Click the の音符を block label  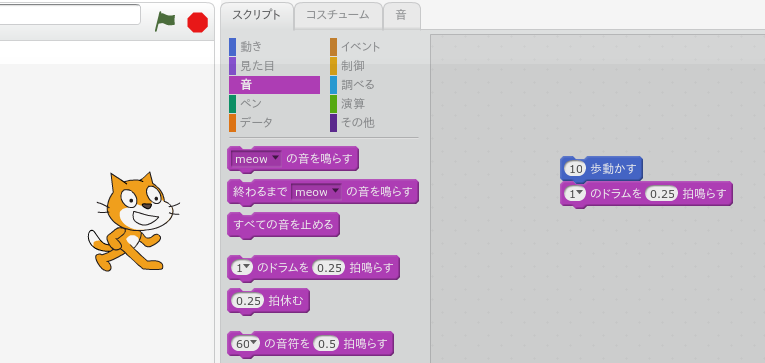point(287,344)
